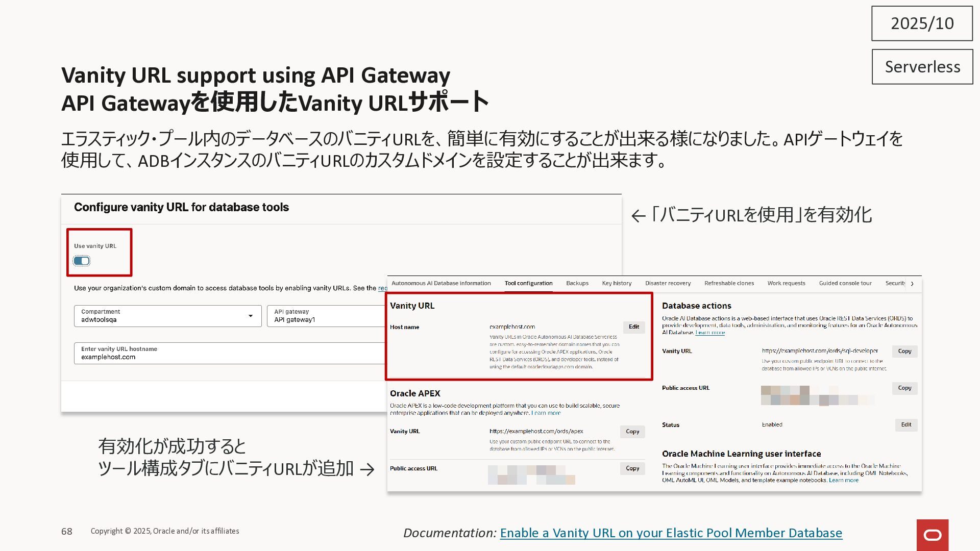Open the API gateway dropdown field

coord(327,316)
